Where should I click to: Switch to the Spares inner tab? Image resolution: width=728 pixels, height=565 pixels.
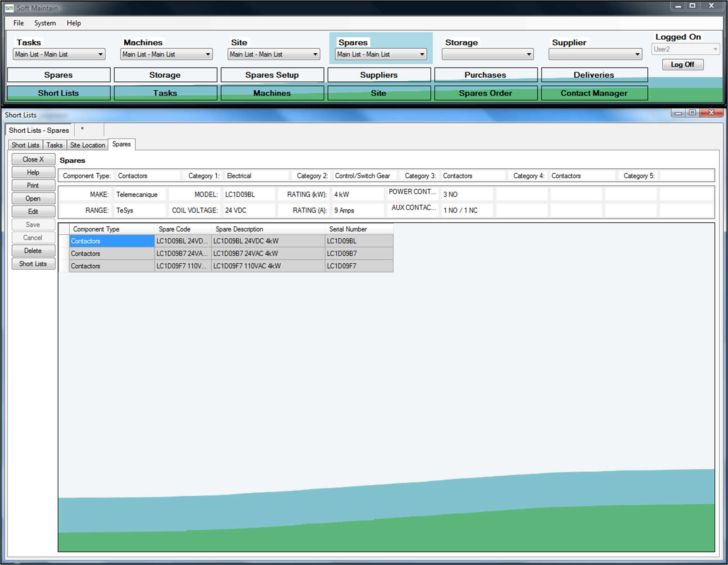coord(121,144)
